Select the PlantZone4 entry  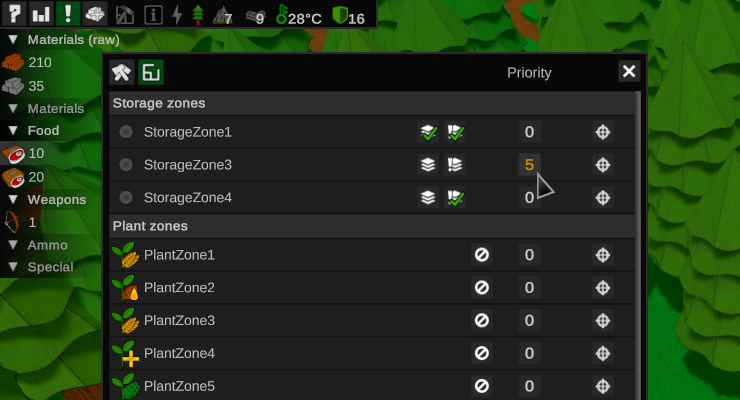coord(180,353)
